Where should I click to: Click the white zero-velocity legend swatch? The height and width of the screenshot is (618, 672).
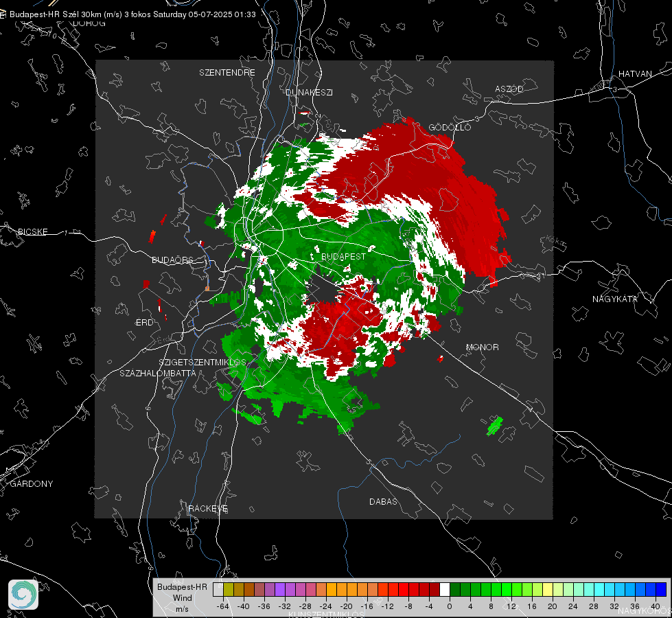point(445,590)
